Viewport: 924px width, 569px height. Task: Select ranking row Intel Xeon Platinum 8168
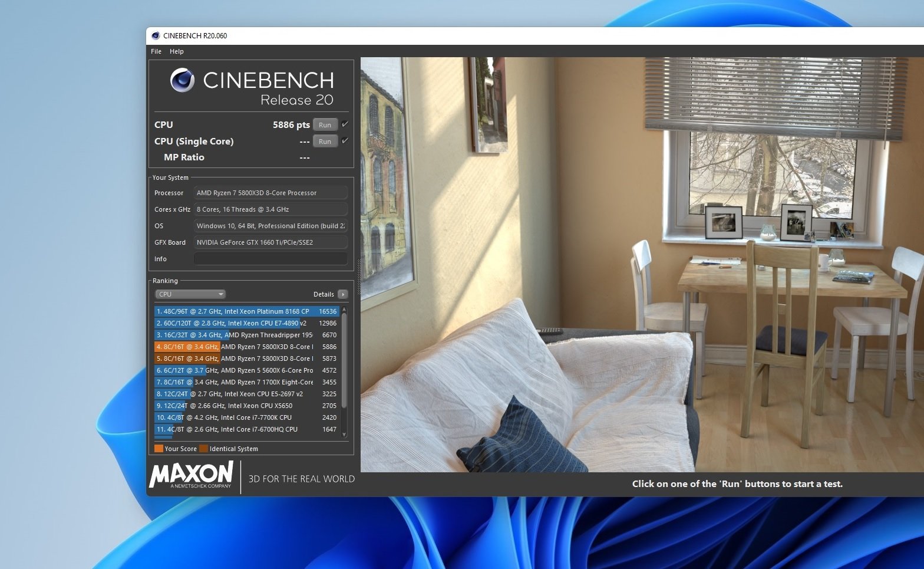tap(246, 311)
